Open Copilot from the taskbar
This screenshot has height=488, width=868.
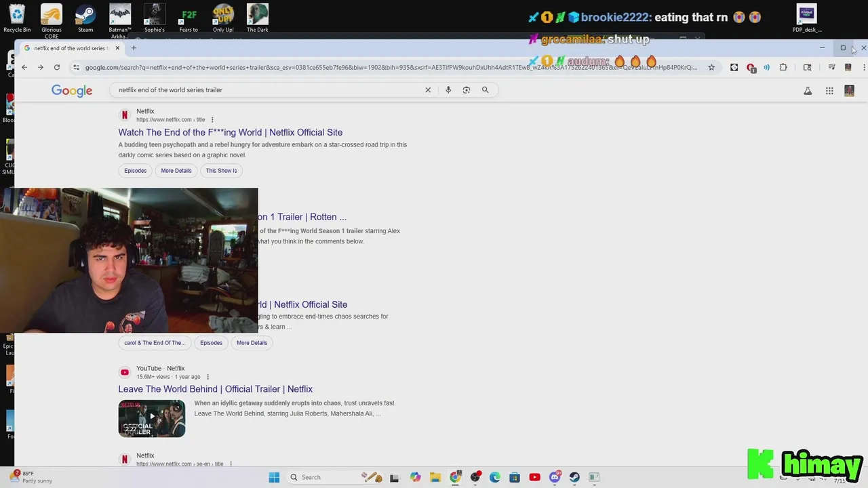pos(415,477)
